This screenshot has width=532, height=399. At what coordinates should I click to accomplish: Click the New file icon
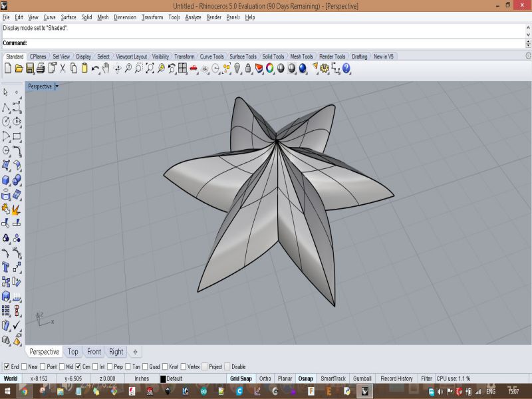8,68
